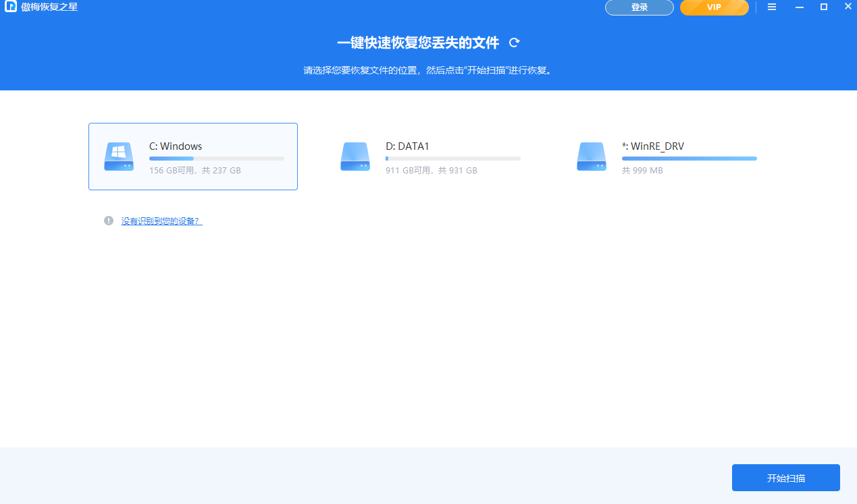This screenshot has width=857, height=504.
Task: Click the WinRE_DRV usage bar
Action: coord(689,158)
